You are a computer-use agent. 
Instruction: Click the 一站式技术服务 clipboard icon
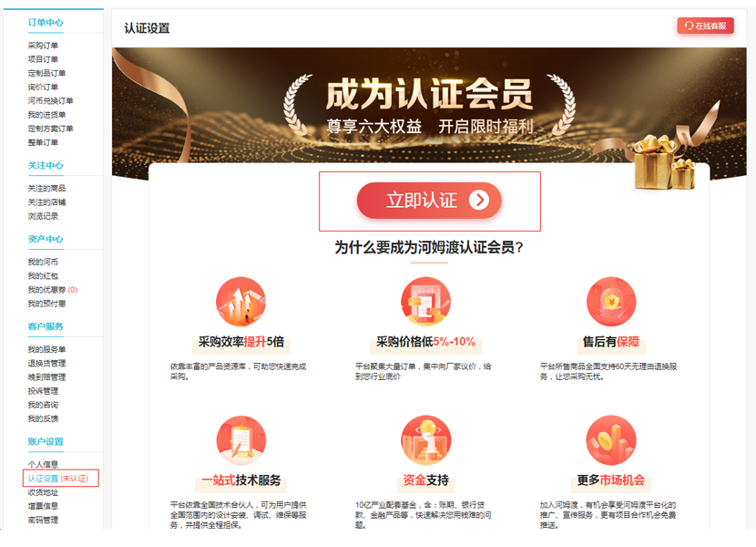pos(240,440)
